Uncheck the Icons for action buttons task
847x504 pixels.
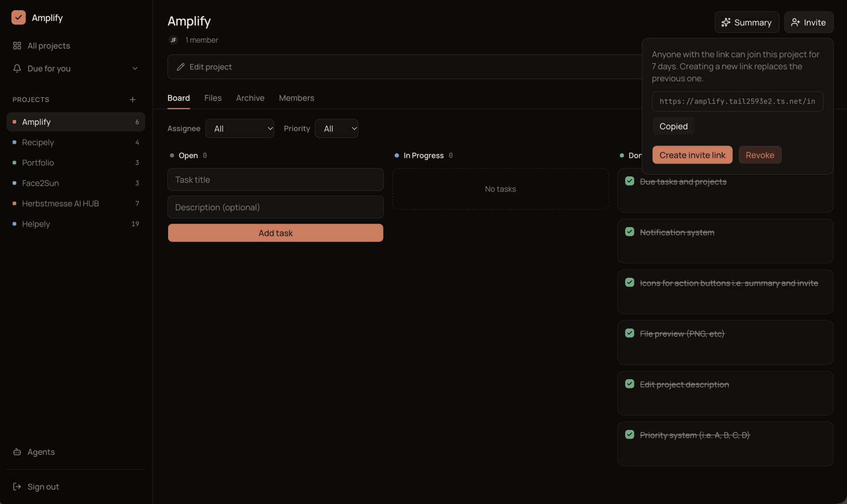tap(630, 283)
